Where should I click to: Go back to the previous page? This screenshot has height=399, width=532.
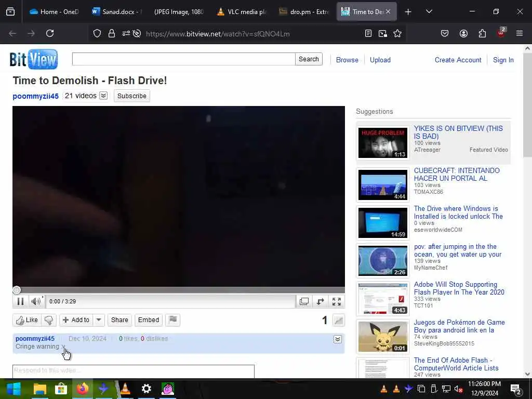[x=12, y=33]
